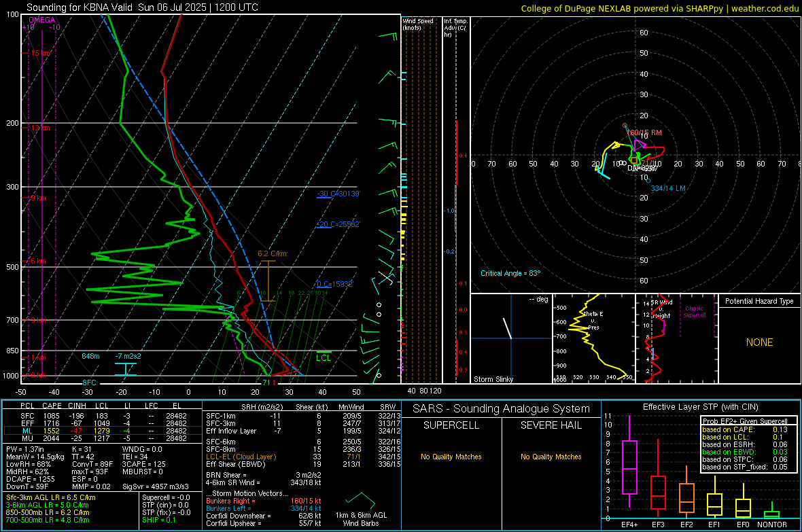Image resolution: width=802 pixels, height=532 pixels.
Task: Select the '-30 C=30139' temperature level label
Action: 338,194
